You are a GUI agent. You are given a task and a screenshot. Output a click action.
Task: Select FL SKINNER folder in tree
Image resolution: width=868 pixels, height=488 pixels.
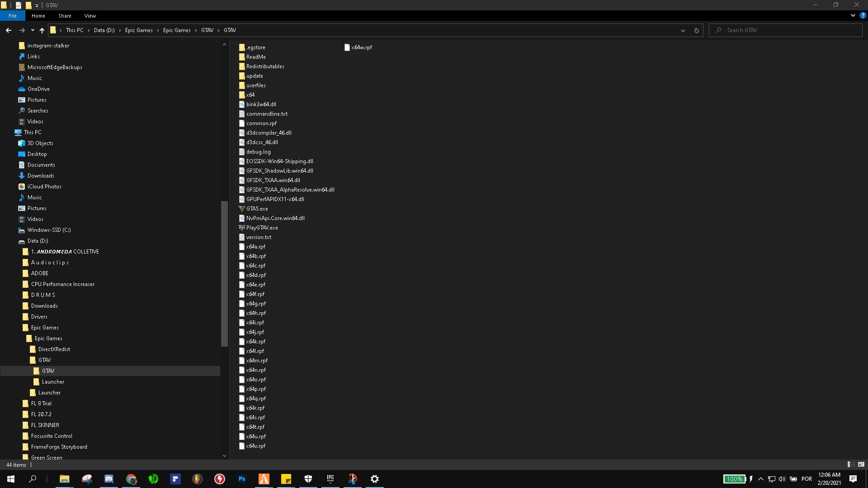(45, 425)
